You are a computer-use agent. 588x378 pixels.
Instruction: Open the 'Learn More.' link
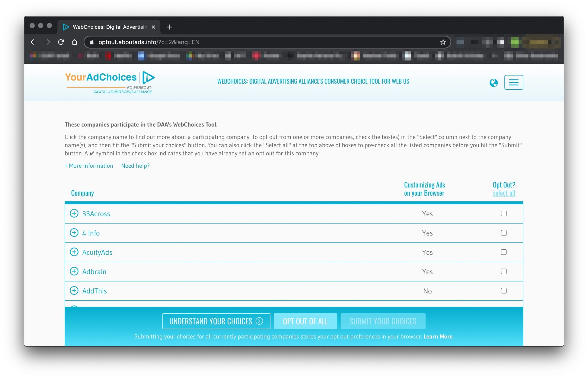pos(438,337)
